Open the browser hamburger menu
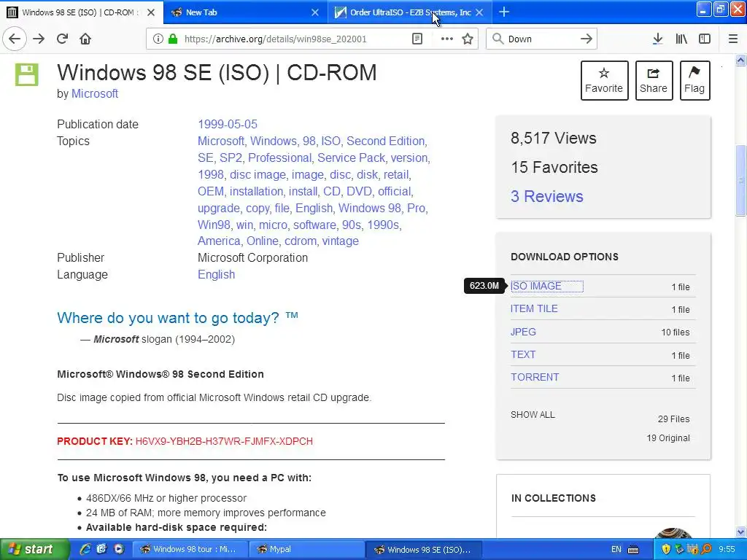The image size is (747, 560). 732,39
